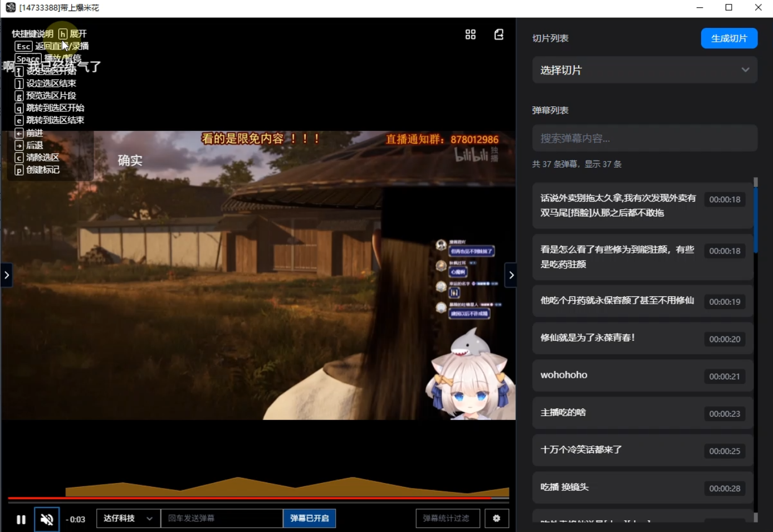Click the clip export icon
Viewport: 773px width, 532px height.
[x=499, y=35]
